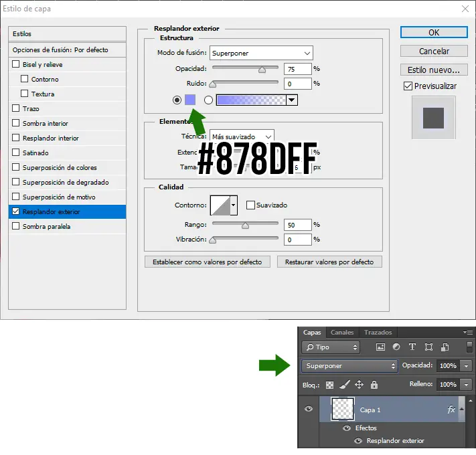Switch to the Capas tab

coord(312,333)
